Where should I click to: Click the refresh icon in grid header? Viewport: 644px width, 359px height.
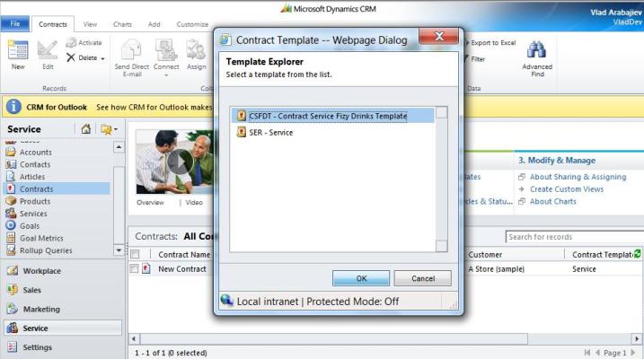[638, 254]
